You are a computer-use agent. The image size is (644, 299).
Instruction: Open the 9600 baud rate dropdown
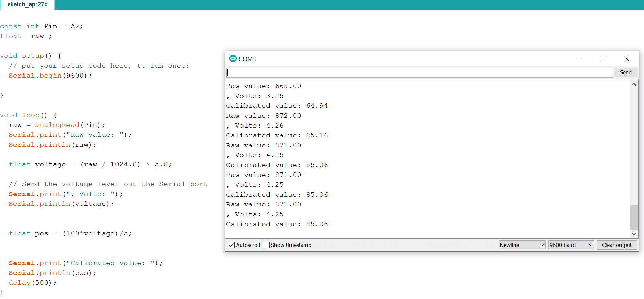(571, 245)
